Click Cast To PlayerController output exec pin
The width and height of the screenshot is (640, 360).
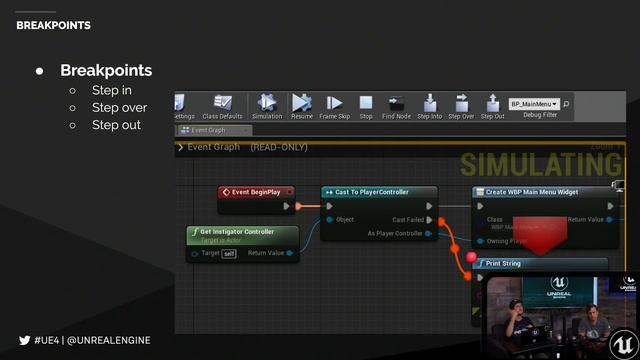(x=429, y=207)
